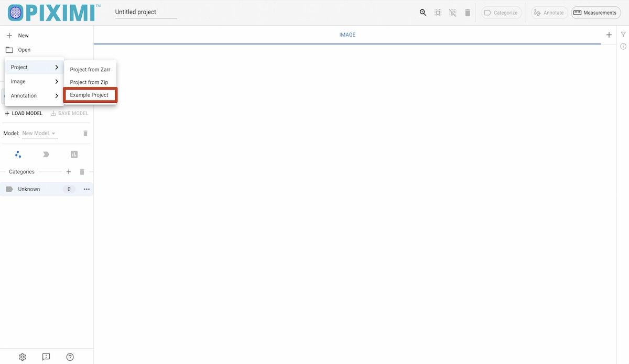
Task: Add a new category with plus icon
Action: tap(69, 172)
